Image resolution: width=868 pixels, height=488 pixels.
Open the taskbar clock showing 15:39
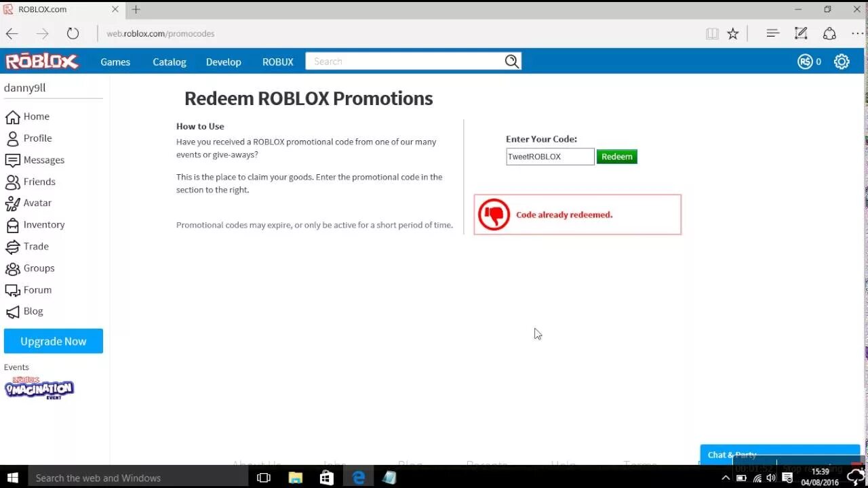[x=821, y=477]
